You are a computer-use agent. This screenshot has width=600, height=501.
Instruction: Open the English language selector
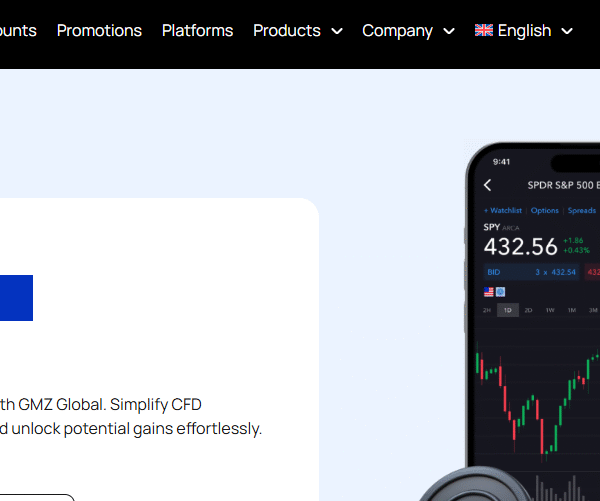point(524,30)
